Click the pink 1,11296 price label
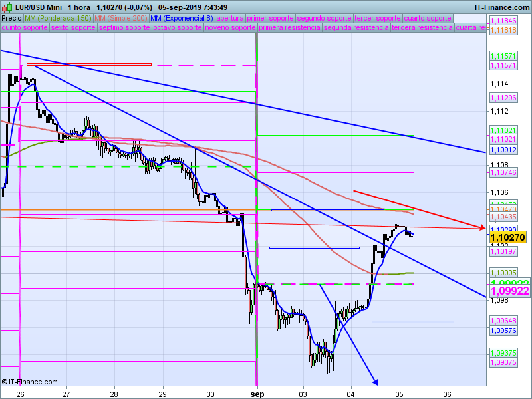This screenshot has width=532, height=399. 503,98
